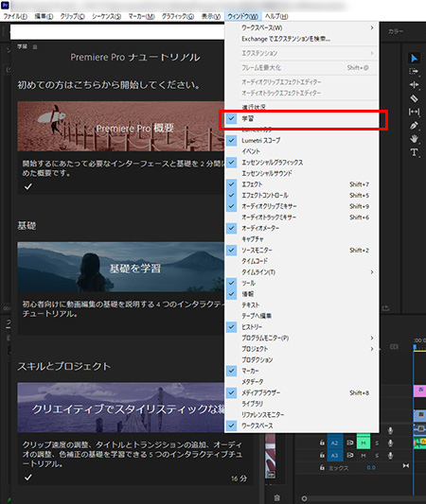426x504 pixels.
Task: Open シーケンス(S) menu in menu bar
Action: [x=106, y=16]
